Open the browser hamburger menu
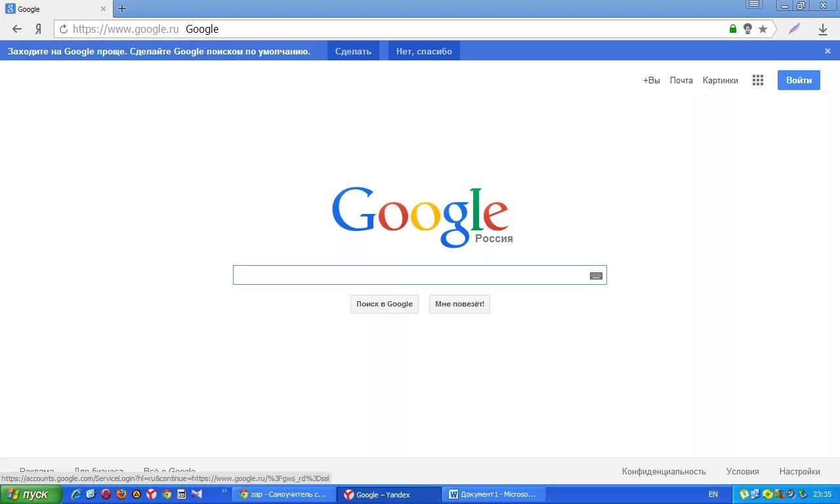The image size is (840, 504). [754, 4]
